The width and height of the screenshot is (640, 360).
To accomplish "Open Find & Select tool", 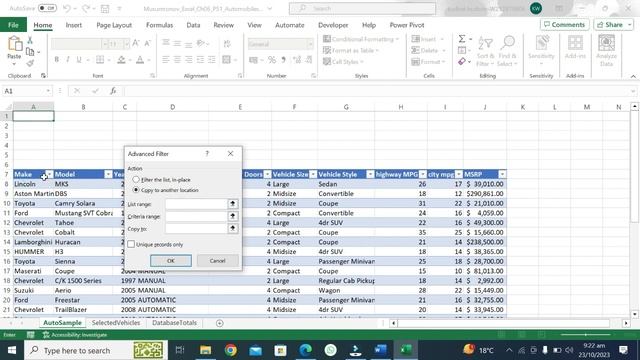I will pyautogui.click(x=507, y=51).
